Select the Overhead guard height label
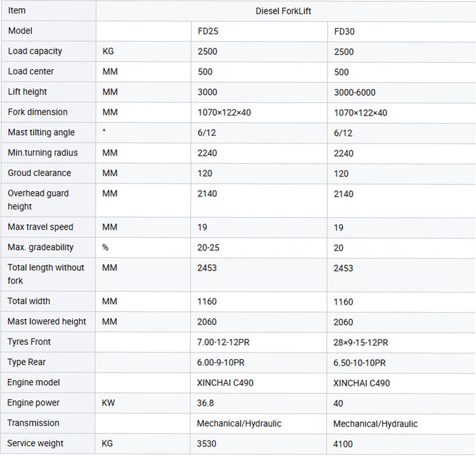 [38, 200]
